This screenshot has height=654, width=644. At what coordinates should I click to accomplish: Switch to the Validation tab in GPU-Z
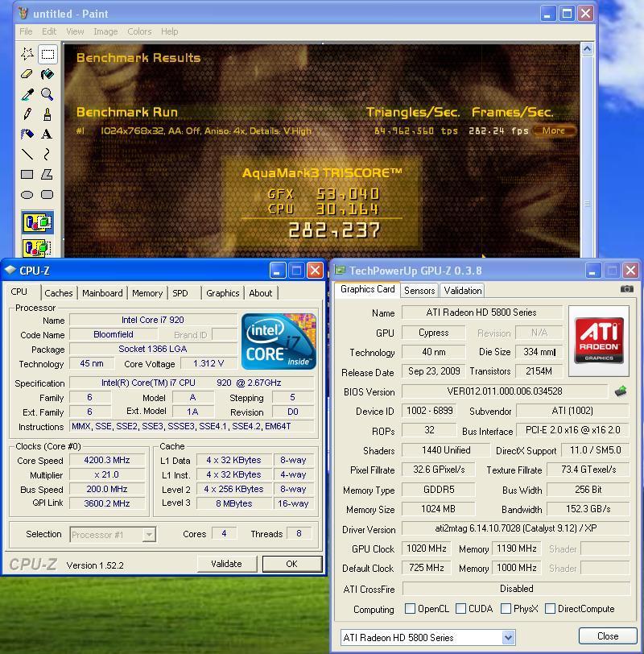point(463,290)
